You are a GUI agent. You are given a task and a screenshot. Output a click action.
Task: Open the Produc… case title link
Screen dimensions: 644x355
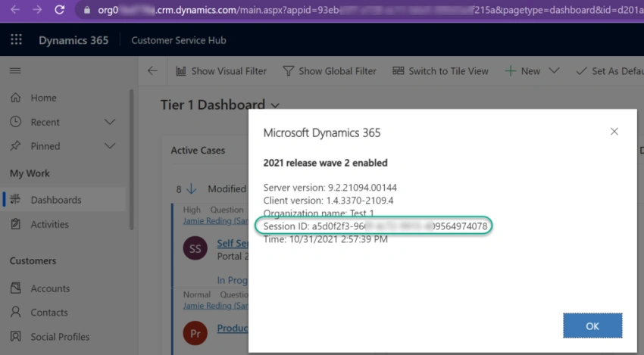pyautogui.click(x=233, y=328)
